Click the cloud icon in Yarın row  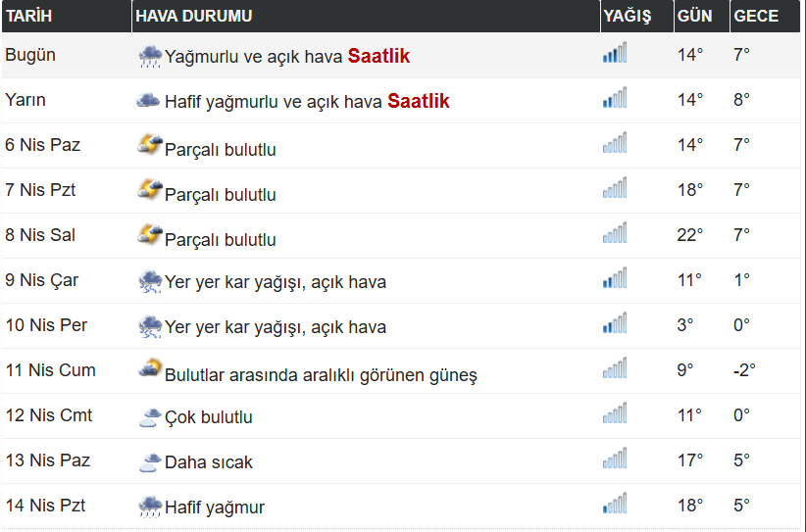149,100
